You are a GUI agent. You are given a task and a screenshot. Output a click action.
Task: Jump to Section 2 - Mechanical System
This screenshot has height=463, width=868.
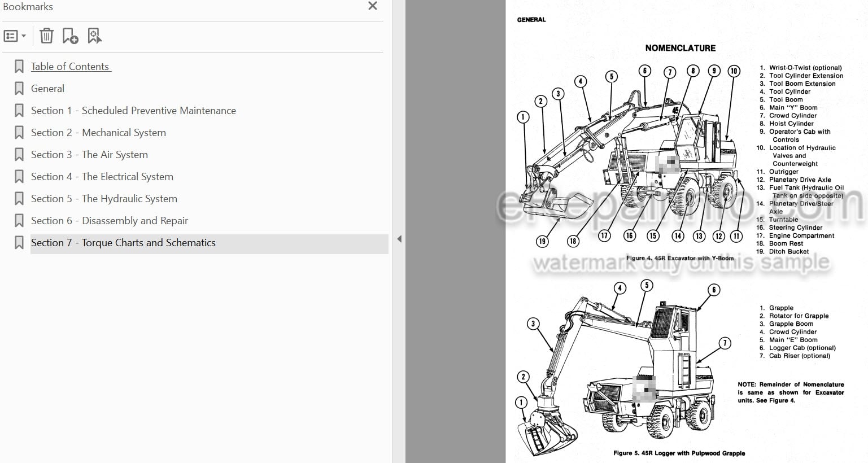tap(98, 133)
